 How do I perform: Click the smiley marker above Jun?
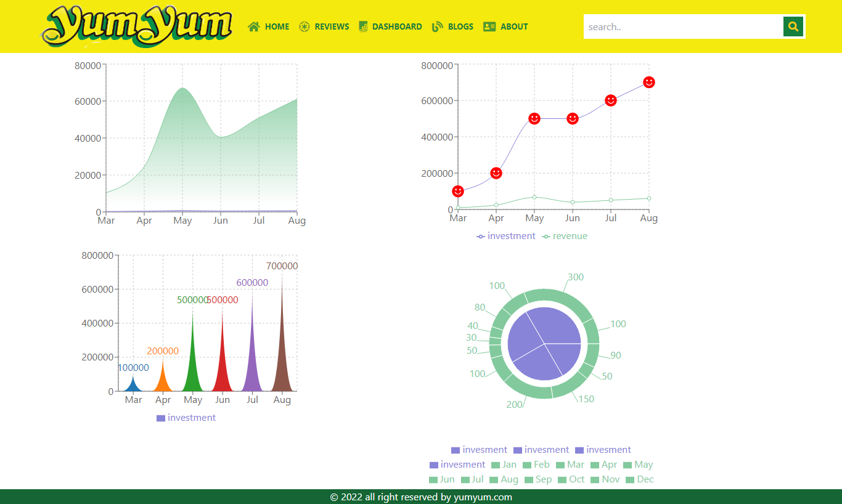click(573, 118)
